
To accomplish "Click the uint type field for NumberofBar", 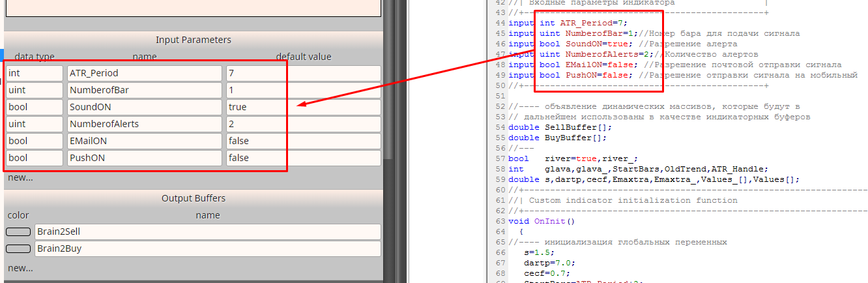I will tap(35, 90).
